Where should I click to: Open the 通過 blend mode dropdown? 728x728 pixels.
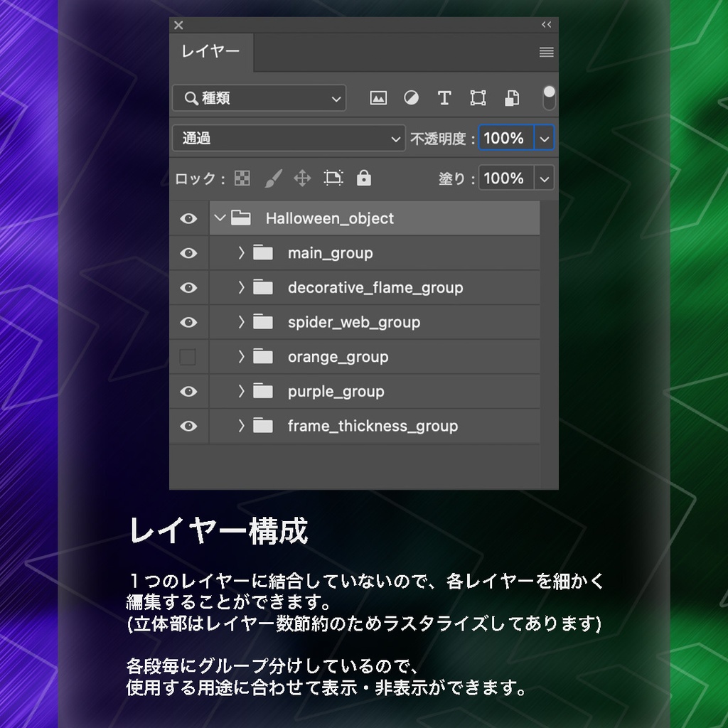click(289, 138)
